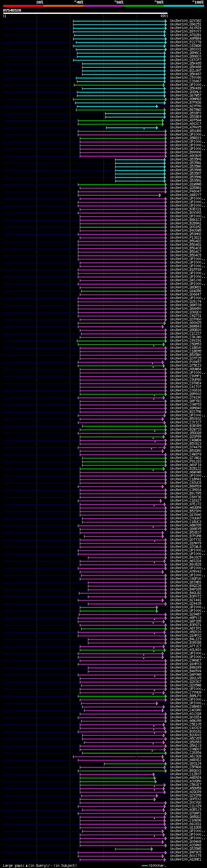Select label UniRef100_Q1W2B6
The image size is (207, 868).
[186, 291]
